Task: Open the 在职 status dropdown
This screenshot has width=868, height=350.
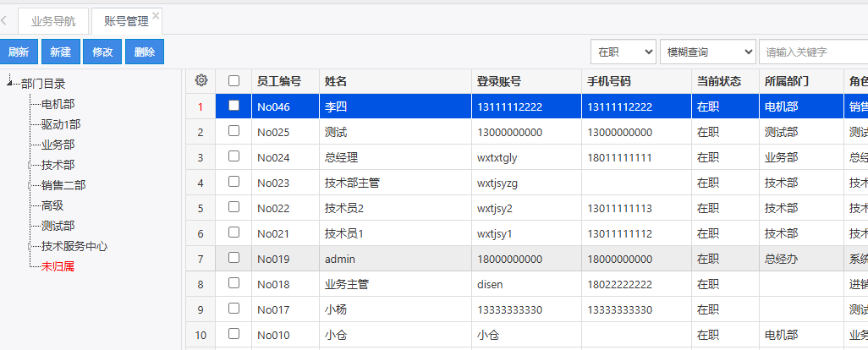Action: [x=624, y=52]
